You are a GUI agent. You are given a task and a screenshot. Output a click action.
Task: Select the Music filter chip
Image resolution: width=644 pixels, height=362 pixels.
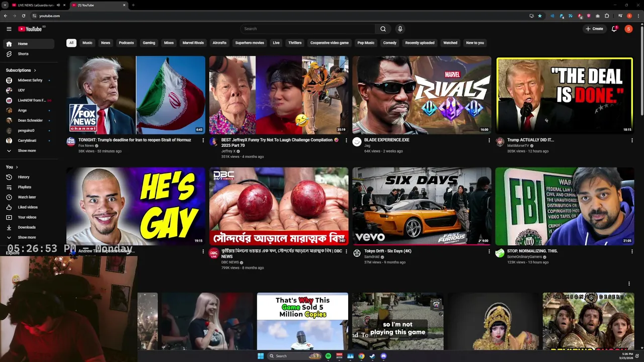click(x=88, y=43)
